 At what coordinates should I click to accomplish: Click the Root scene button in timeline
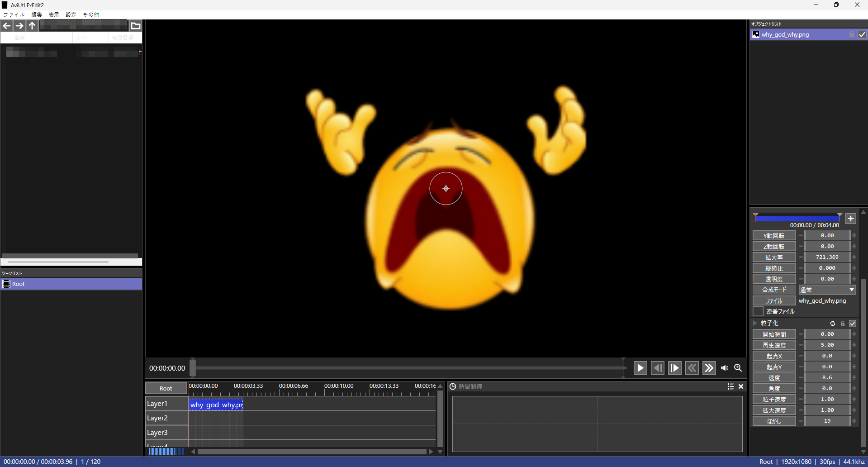(x=166, y=388)
